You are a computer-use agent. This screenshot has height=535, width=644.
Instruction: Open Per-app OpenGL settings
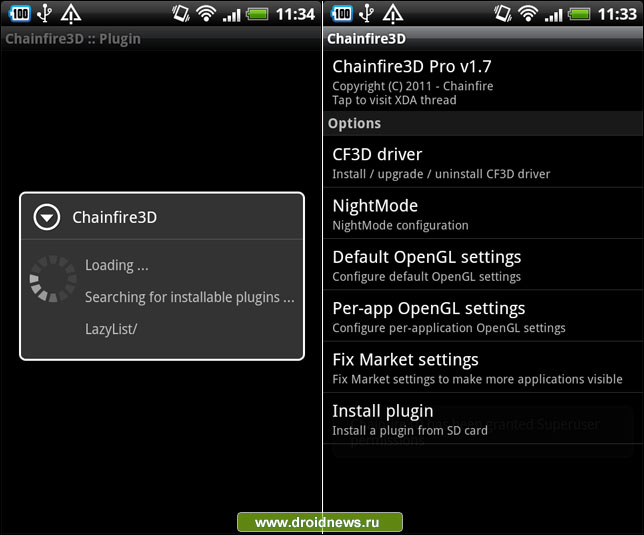[x=483, y=316]
